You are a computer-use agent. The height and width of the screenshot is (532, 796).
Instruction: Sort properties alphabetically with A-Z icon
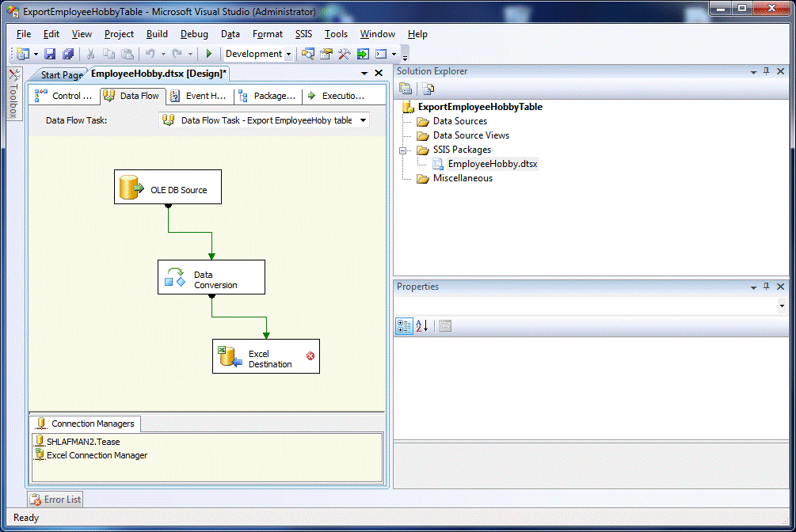[x=422, y=326]
